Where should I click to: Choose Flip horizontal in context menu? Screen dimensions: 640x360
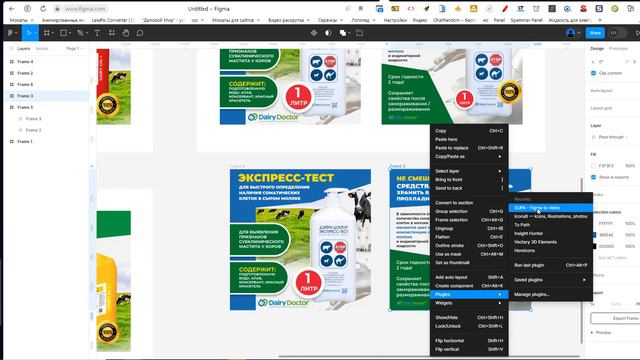[x=469, y=341]
